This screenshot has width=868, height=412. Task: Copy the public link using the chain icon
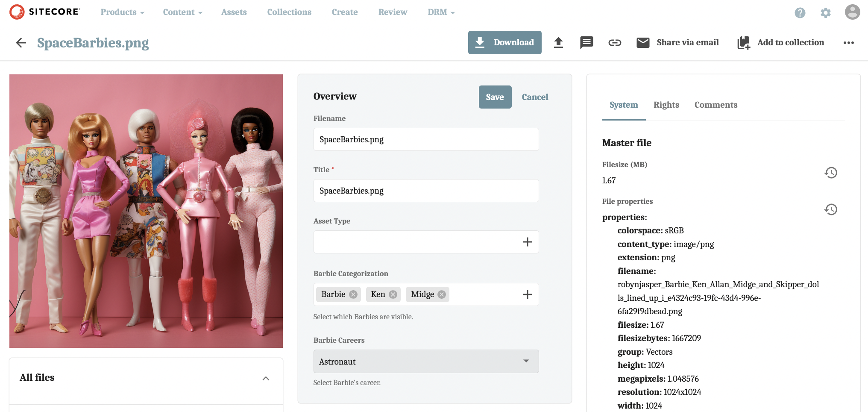click(615, 42)
